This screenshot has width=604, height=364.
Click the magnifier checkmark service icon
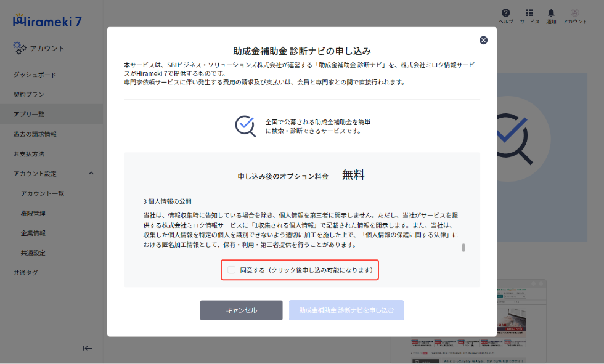245,126
